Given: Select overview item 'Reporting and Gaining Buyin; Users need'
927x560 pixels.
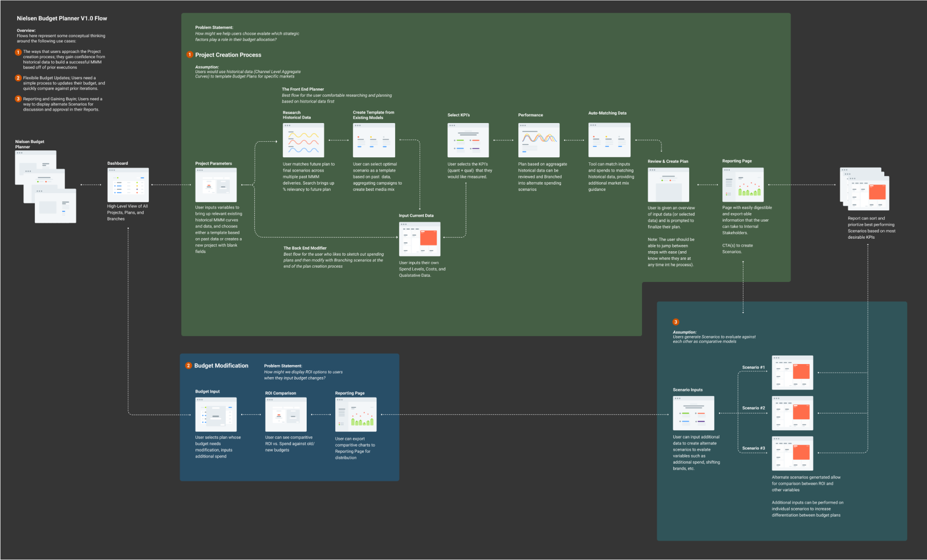Looking at the screenshot, I should 63,104.
